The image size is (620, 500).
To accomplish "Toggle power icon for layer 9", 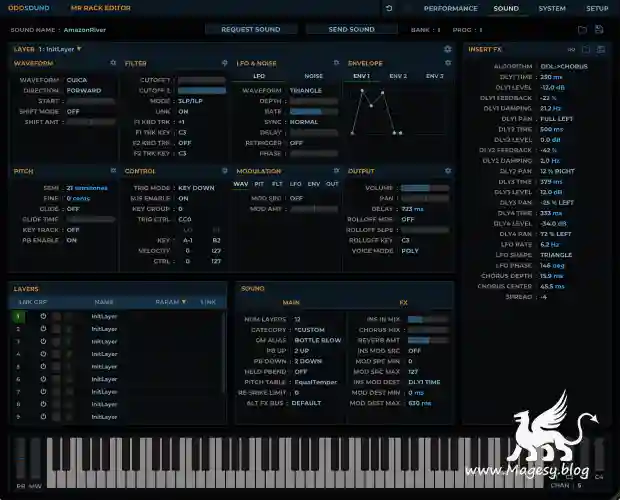I will pos(43,417).
